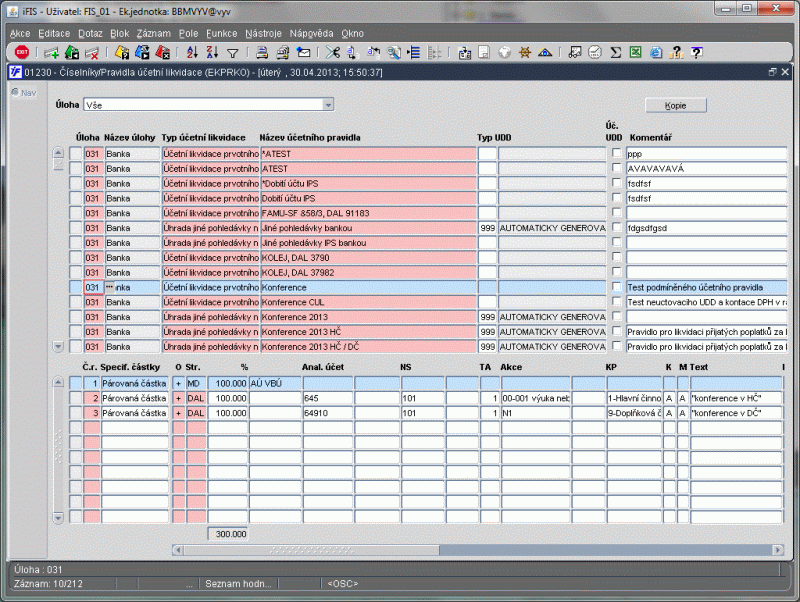Sort ascending with A-Z icon
Image resolution: width=800 pixels, height=602 pixels.
tap(192, 52)
